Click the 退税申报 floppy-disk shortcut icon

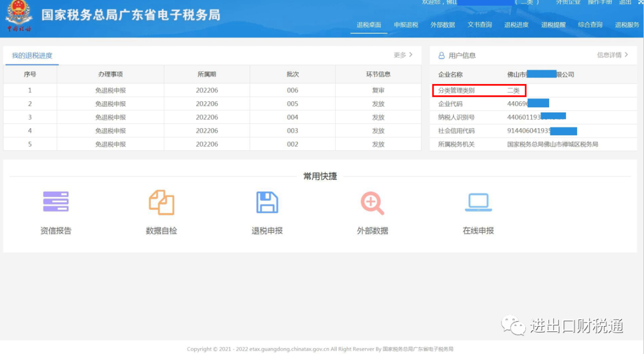267,202
